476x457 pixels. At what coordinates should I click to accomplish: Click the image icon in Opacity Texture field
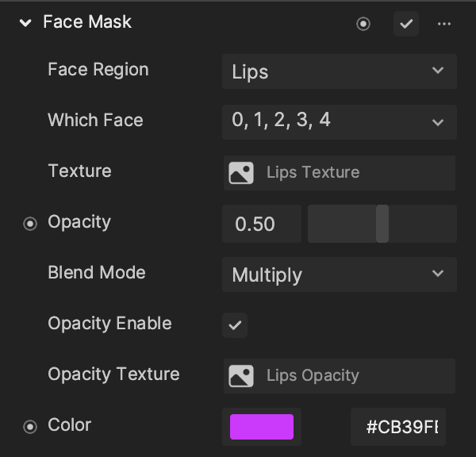coord(241,376)
